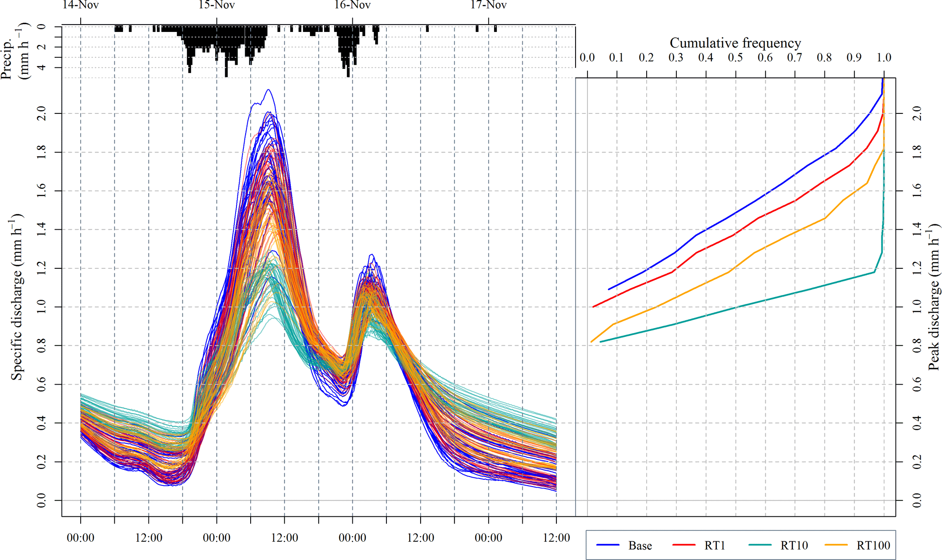
Task: Select the RT100 legend label
Action: click(873, 545)
